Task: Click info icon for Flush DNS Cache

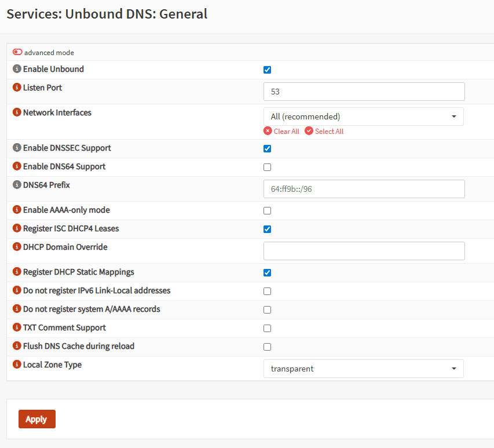Action: (17, 346)
